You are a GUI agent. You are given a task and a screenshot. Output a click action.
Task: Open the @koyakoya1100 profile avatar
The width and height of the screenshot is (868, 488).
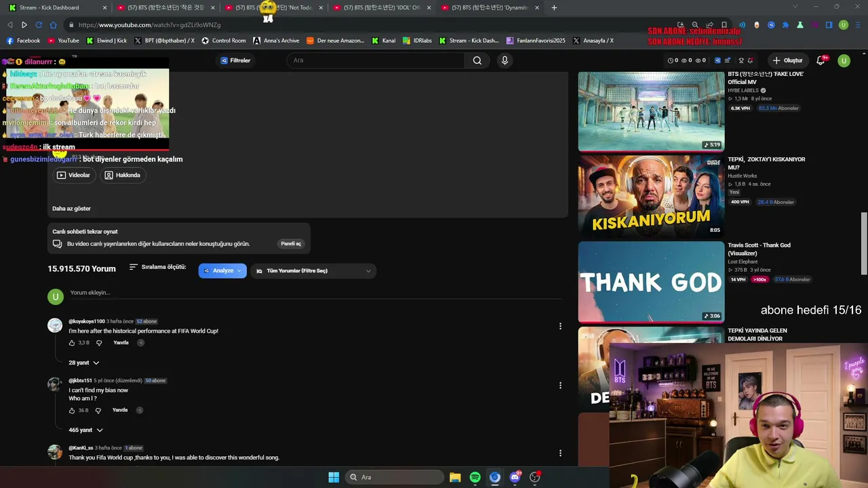tap(55, 325)
